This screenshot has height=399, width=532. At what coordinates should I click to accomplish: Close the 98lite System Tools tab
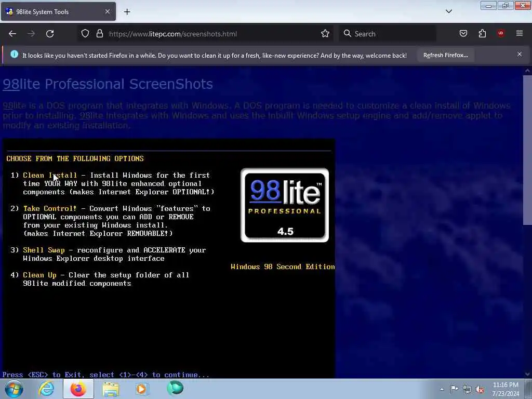tap(107, 11)
